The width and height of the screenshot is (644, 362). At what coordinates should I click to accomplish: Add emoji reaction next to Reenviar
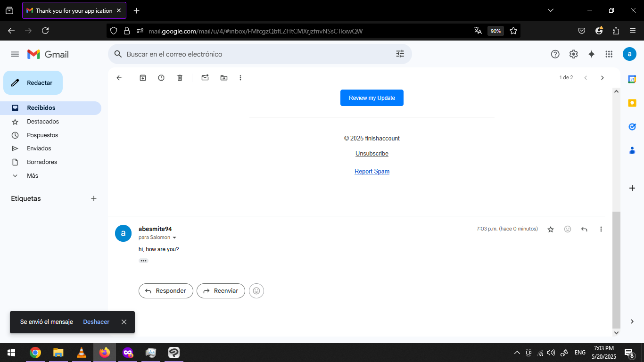[x=256, y=291]
